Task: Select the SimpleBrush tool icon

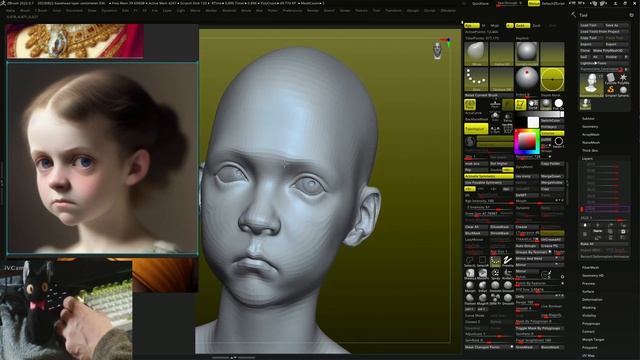Action: pyautogui.click(x=611, y=90)
